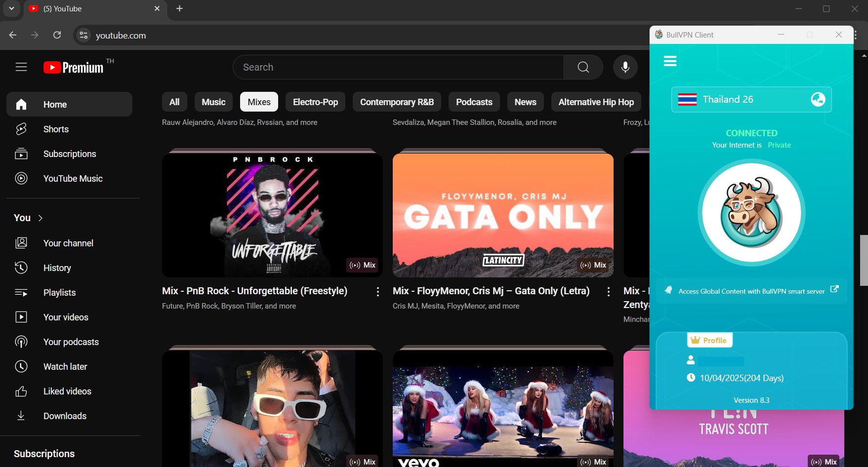Select the Mixes filter chip
868x467 pixels.
(x=259, y=102)
